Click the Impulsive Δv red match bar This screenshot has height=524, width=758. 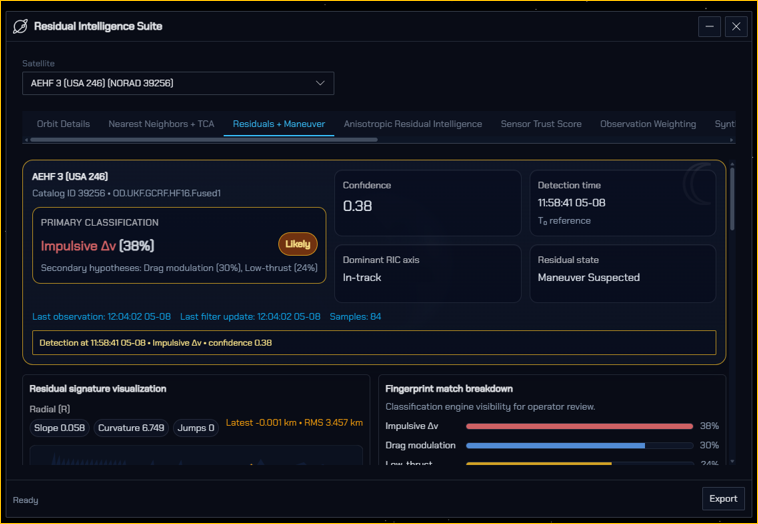coord(579,426)
